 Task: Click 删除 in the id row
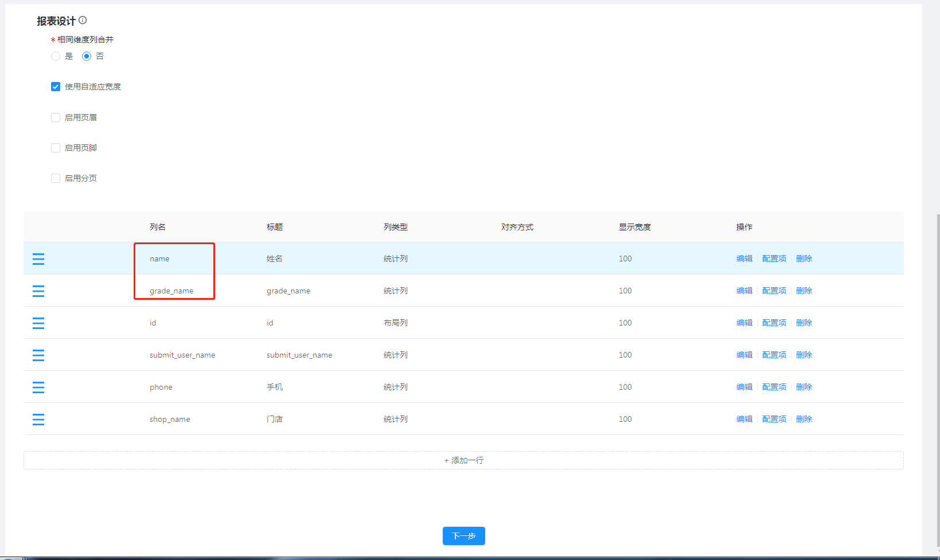coord(804,323)
